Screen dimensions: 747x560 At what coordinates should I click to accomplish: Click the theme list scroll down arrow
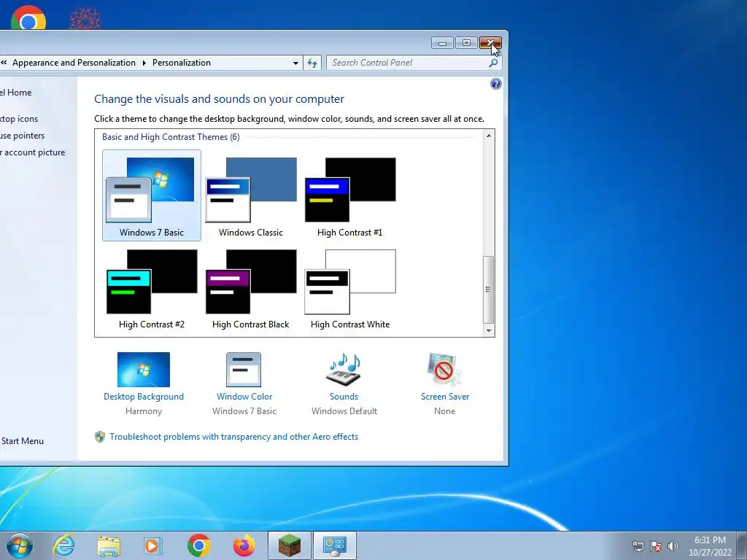tap(489, 330)
